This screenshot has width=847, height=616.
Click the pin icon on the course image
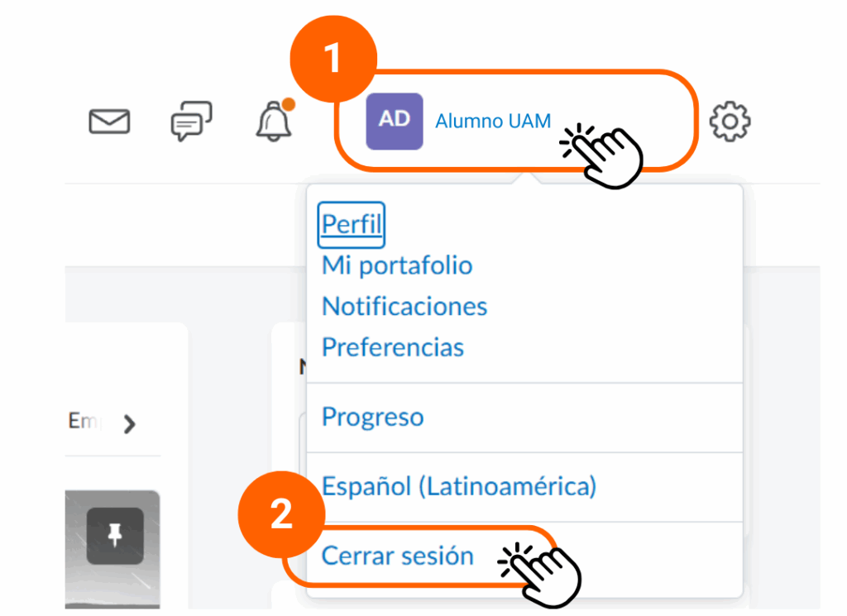[115, 536]
